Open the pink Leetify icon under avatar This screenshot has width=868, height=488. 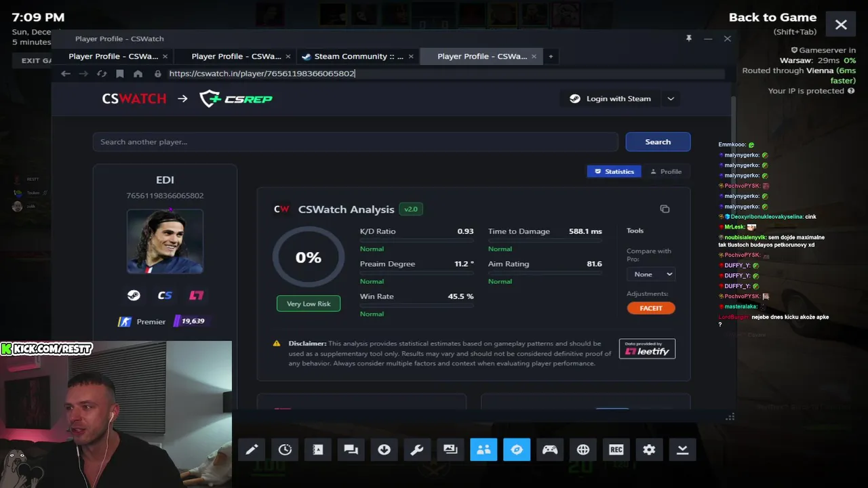pos(197,296)
